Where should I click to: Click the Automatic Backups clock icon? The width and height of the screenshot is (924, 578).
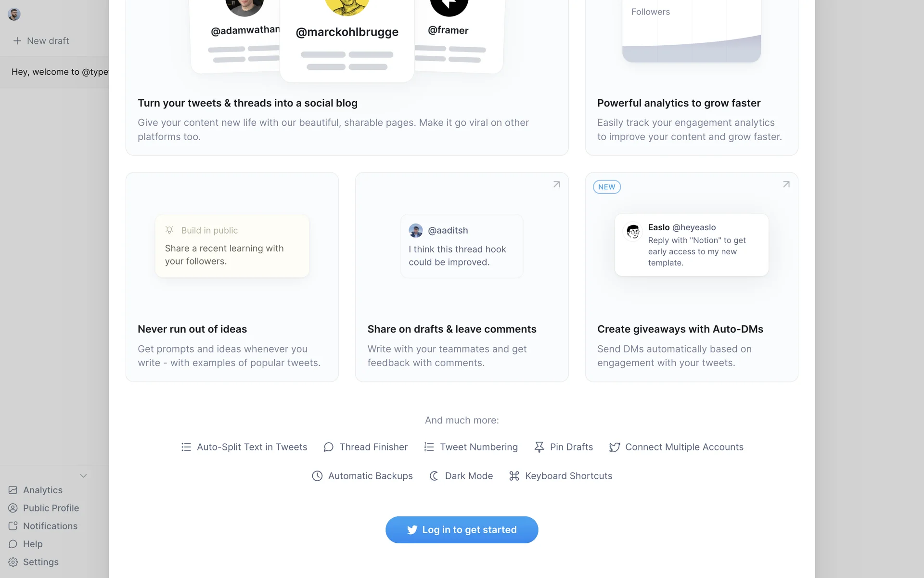[317, 476]
